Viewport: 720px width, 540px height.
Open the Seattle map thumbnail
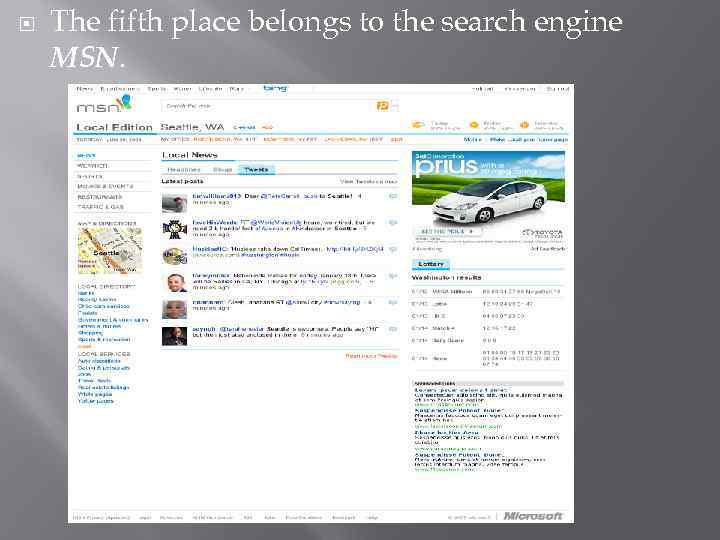coord(110,251)
